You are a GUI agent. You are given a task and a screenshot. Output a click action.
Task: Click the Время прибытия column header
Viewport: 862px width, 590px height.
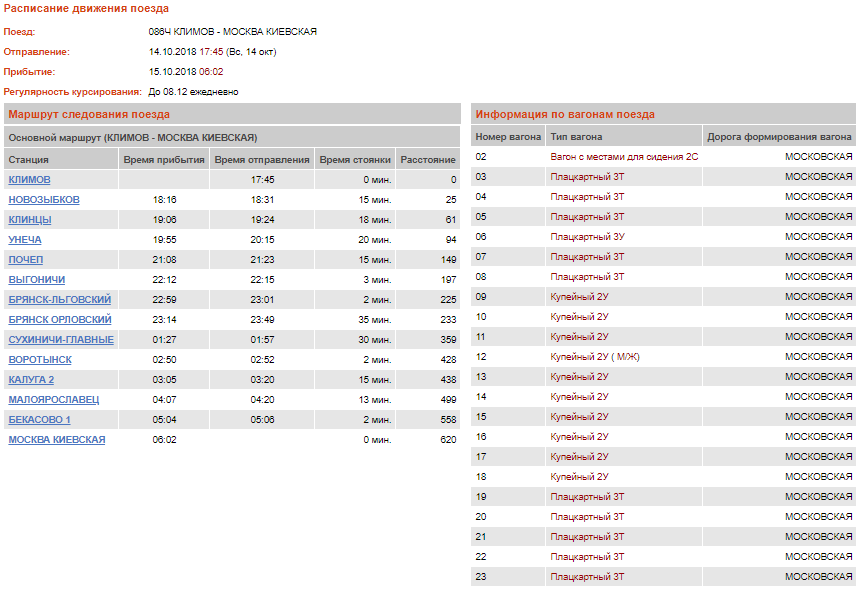[x=164, y=160]
